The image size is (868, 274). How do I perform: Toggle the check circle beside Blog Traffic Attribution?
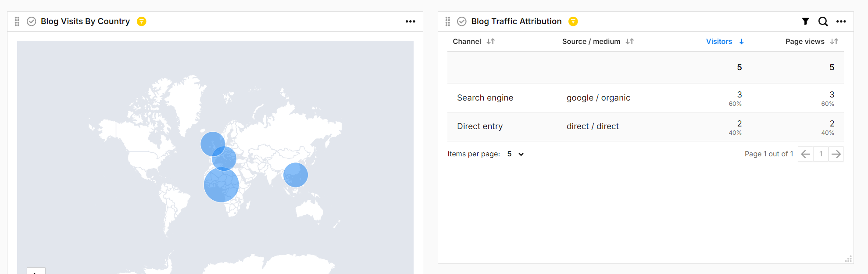[x=462, y=22]
